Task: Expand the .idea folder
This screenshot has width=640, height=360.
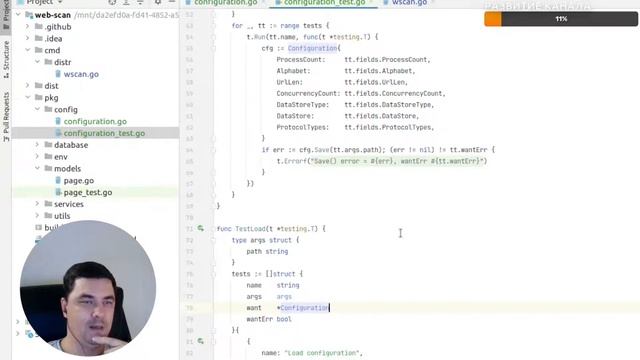Action: coord(27,38)
